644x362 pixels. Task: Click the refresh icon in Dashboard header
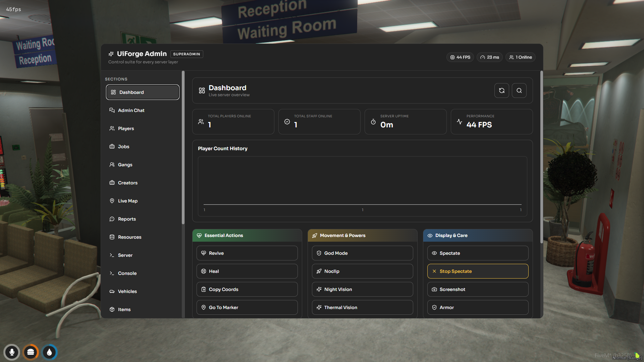point(501,90)
